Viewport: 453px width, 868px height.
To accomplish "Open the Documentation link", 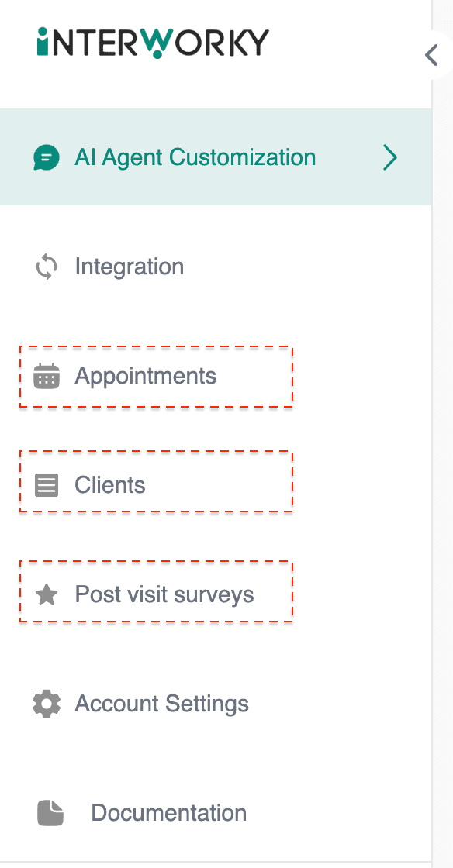I will (169, 813).
